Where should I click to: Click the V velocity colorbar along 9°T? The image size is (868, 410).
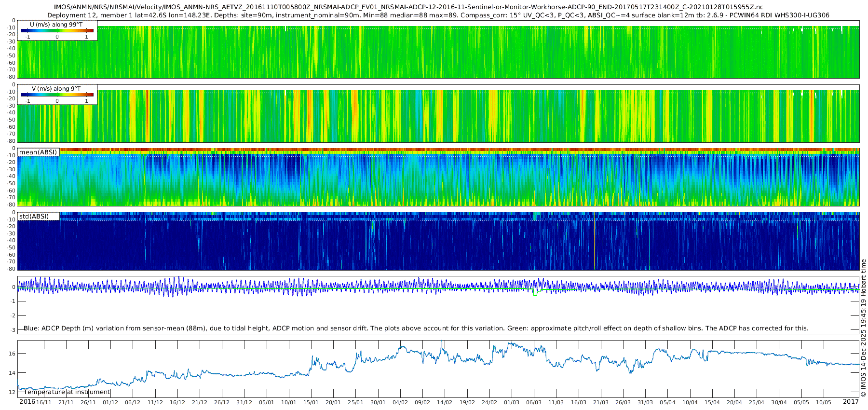coord(57,95)
